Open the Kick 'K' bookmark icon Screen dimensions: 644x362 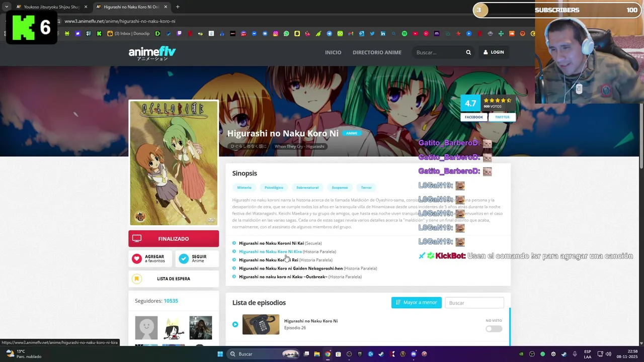coord(99,34)
